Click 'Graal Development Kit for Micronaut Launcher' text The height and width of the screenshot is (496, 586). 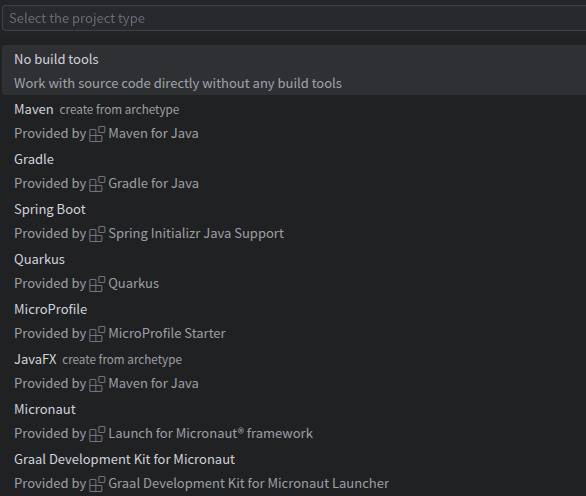point(249,484)
